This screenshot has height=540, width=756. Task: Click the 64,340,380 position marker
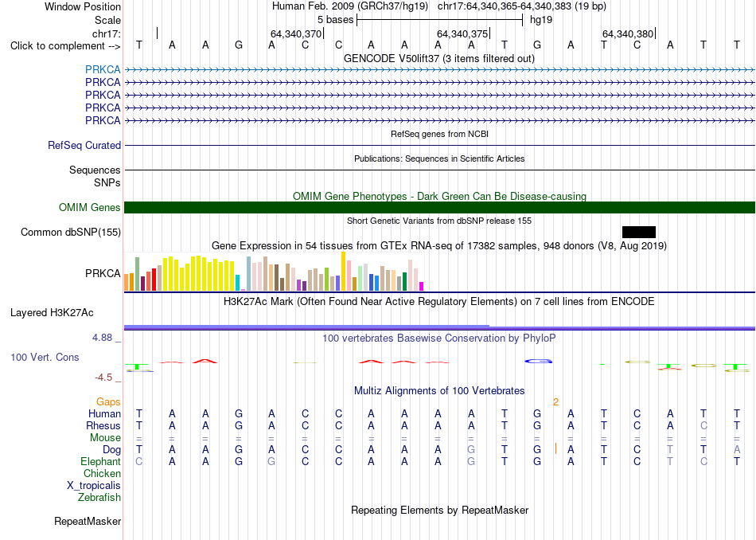(x=629, y=33)
